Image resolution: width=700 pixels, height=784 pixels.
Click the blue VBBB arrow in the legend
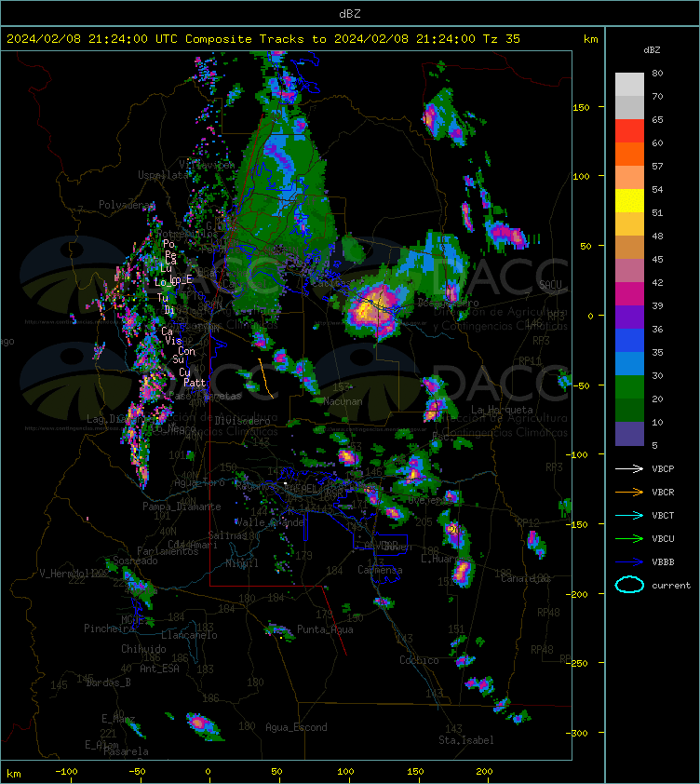tap(629, 562)
